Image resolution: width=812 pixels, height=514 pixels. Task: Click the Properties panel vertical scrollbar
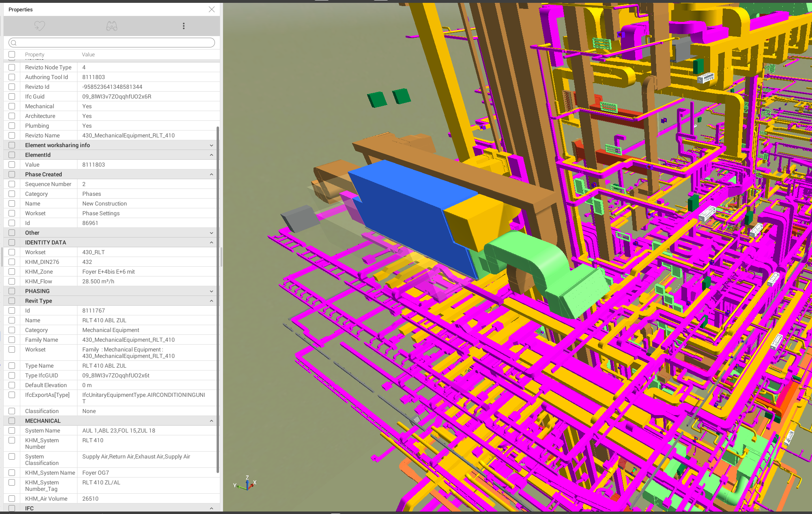pyautogui.click(x=218, y=300)
